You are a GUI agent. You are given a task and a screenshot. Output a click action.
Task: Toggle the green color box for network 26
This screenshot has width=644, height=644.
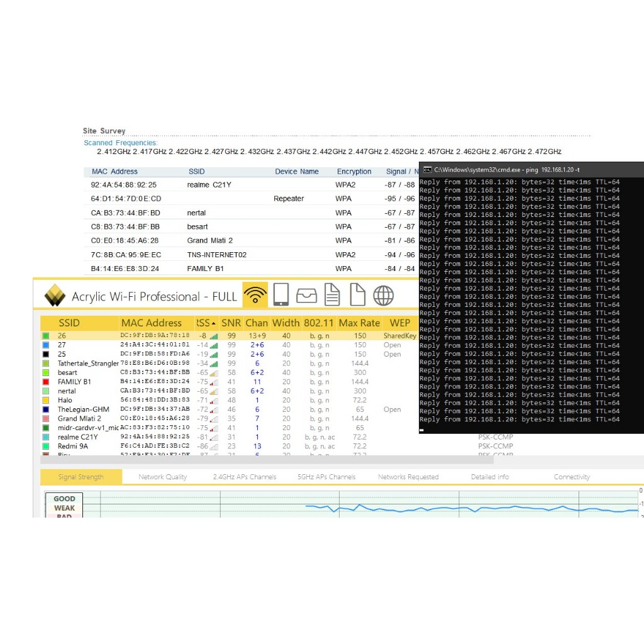[45, 336]
